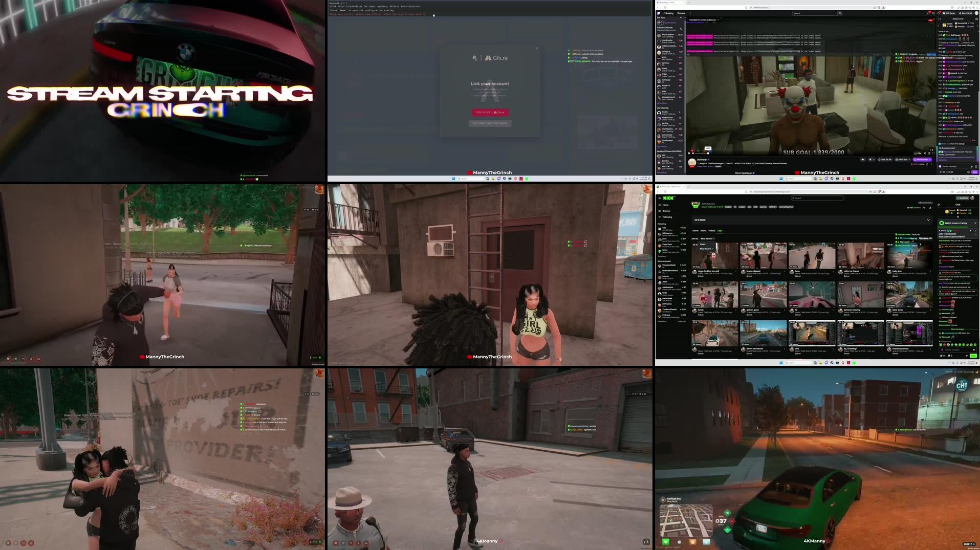
Task: Click the green KICK logo
Action: click(669, 198)
